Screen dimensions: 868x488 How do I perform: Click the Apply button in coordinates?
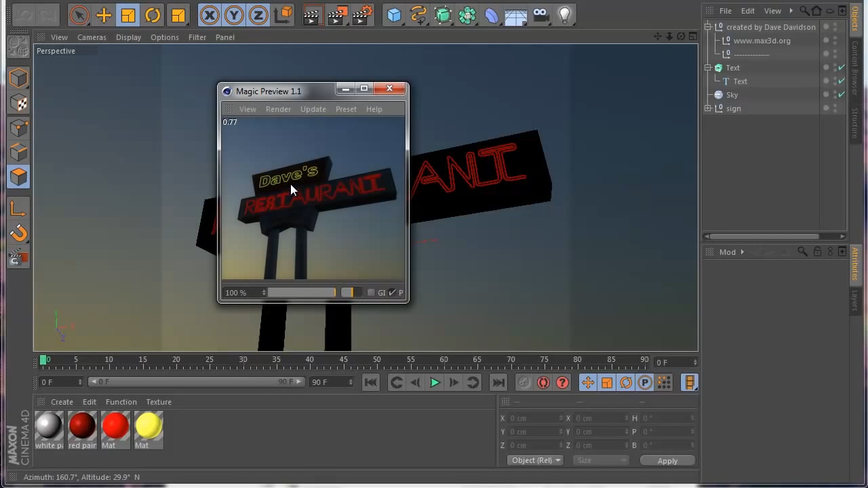667,461
